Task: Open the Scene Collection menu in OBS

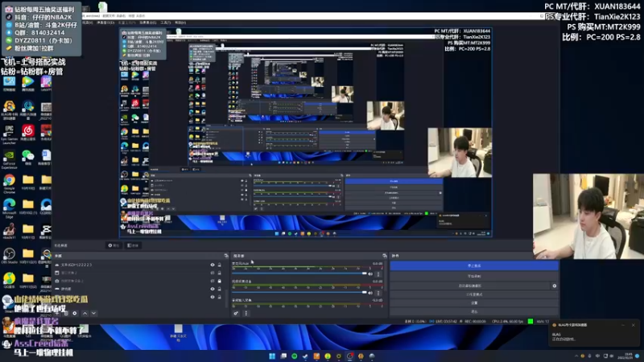Action: coord(148,23)
